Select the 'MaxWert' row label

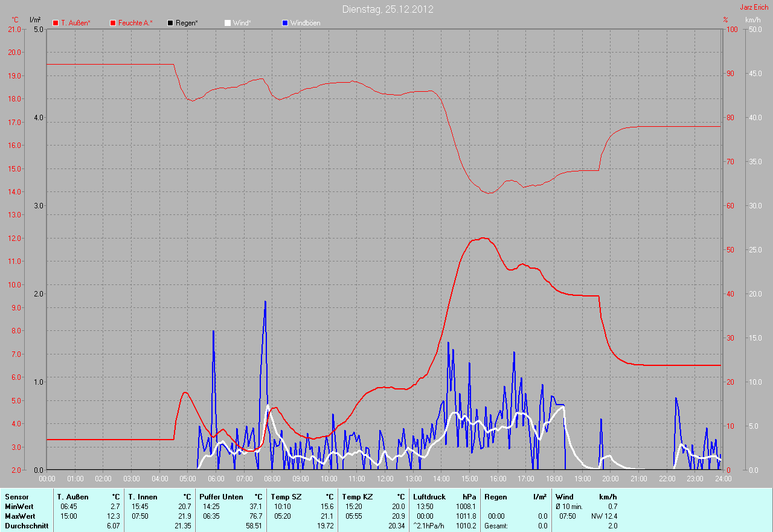pyautogui.click(x=20, y=516)
